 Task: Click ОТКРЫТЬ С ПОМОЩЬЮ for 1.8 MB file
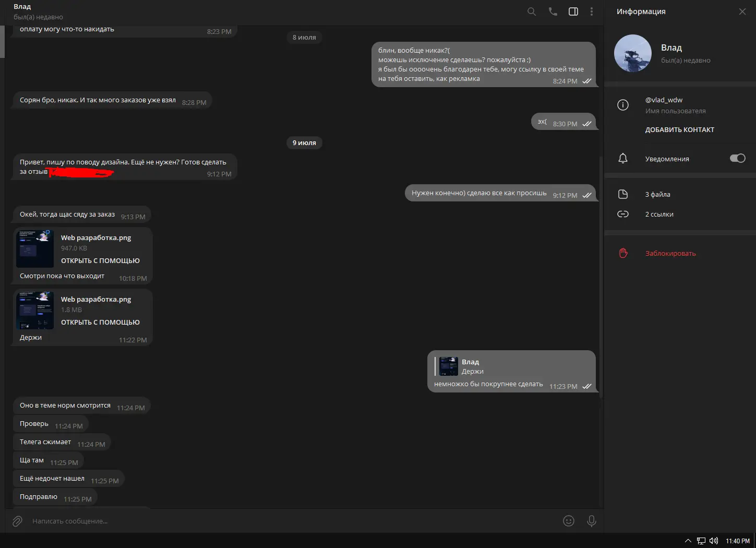click(100, 323)
